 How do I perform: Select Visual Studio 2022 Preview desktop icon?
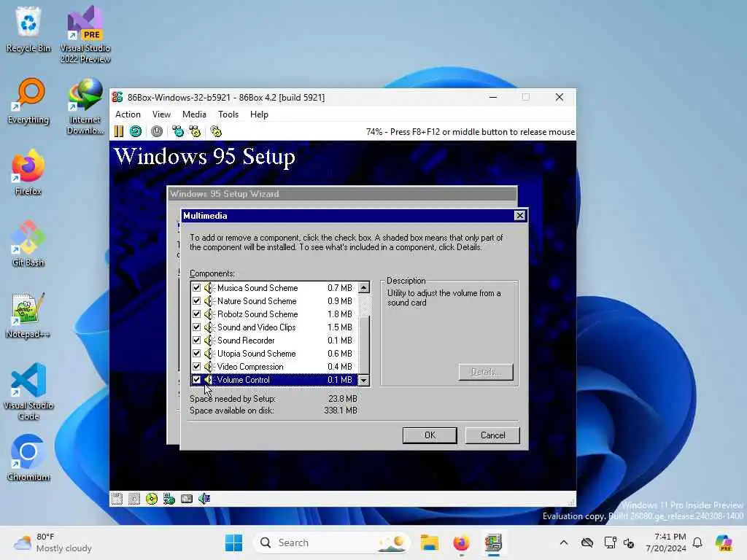85,35
